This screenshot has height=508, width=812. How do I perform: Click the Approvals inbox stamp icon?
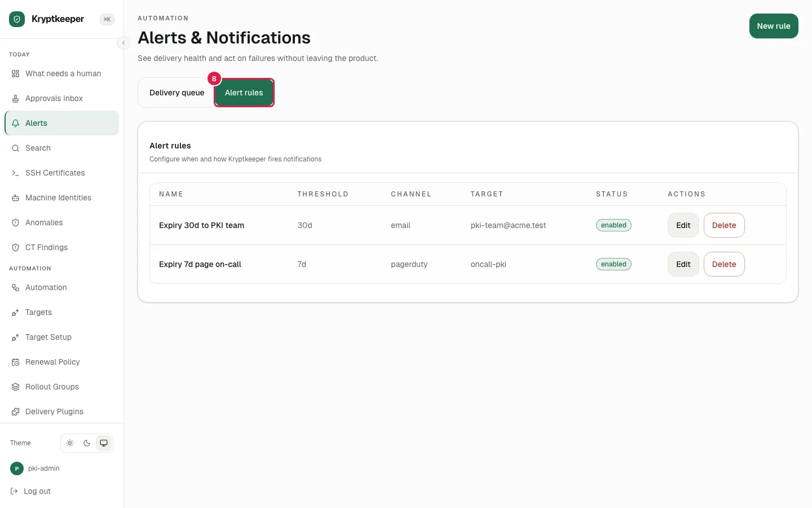pyautogui.click(x=16, y=99)
